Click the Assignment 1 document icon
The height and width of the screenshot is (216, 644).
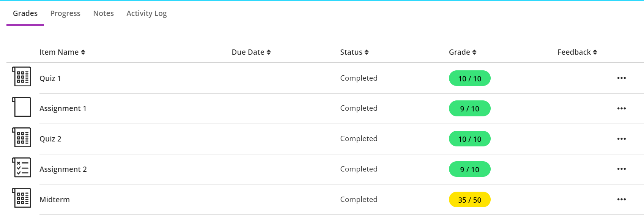pyautogui.click(x=22, y=107)
